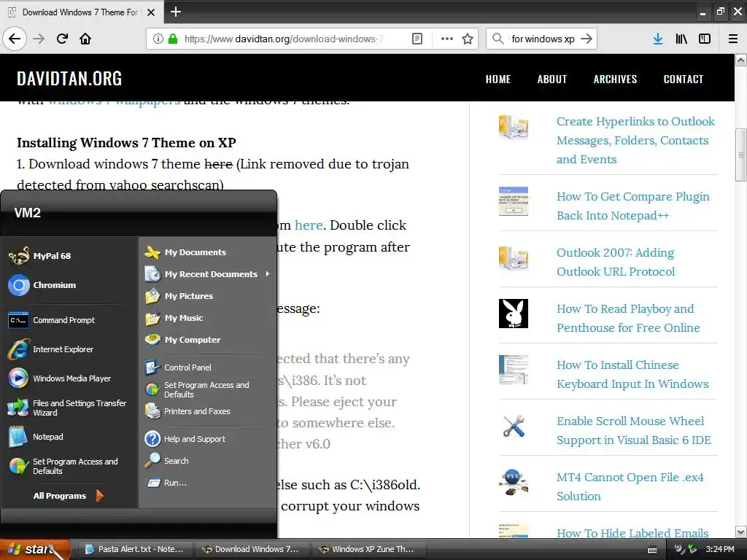
Task: Open Help and Support
Action: [x=207, y=439]
